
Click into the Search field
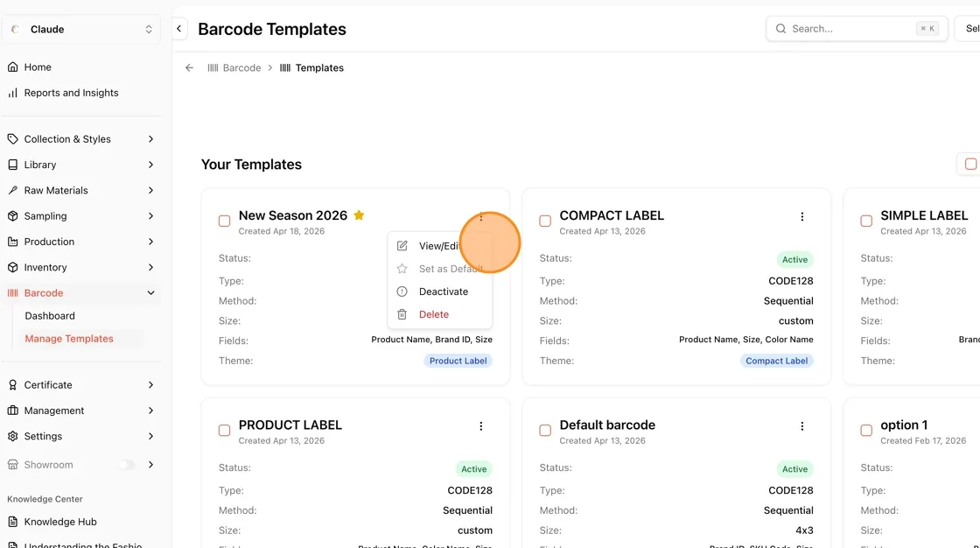pyautogui.click(x=857, y=29)
